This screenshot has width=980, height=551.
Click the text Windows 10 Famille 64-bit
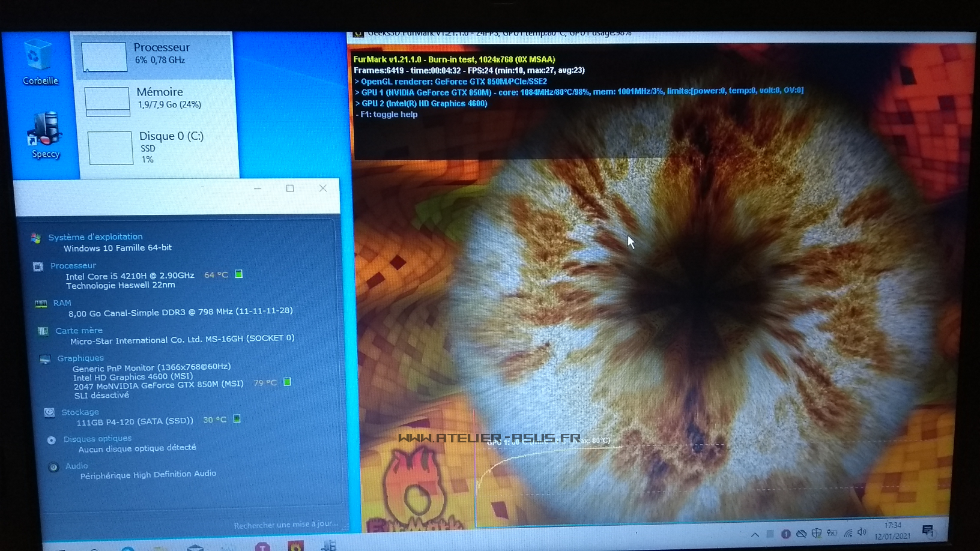tap(118, 248)
